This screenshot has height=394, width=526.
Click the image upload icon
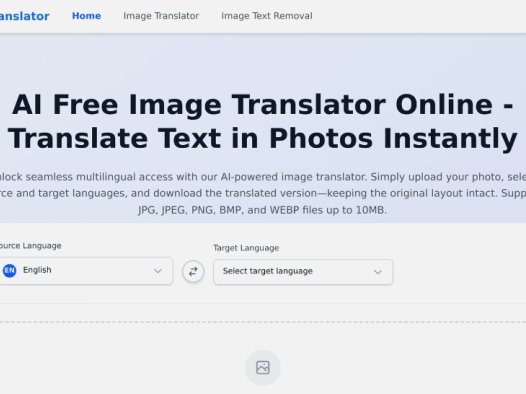click(x=263, y=368)
